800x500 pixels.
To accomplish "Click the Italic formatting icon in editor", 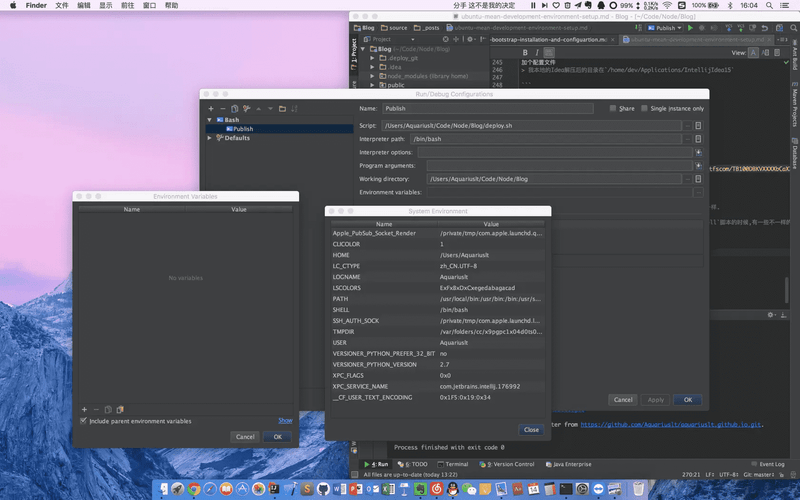I will [538, 52].
